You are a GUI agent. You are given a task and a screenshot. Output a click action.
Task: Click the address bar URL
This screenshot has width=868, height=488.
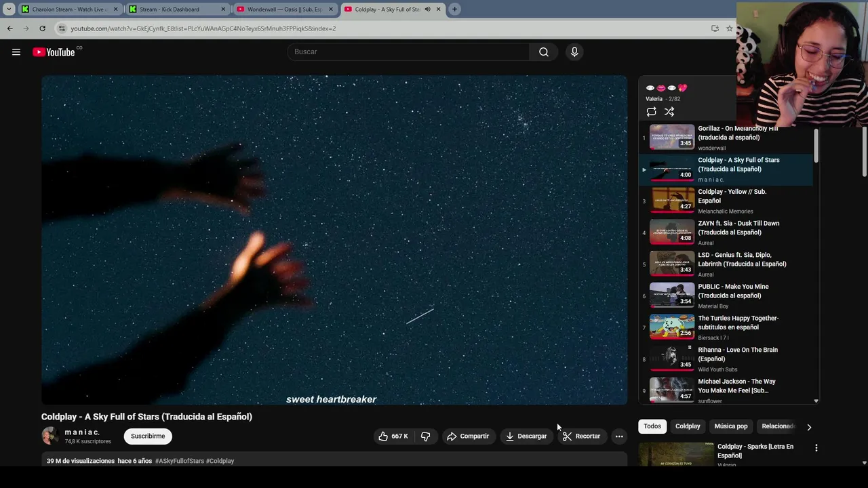coord(203,28)
